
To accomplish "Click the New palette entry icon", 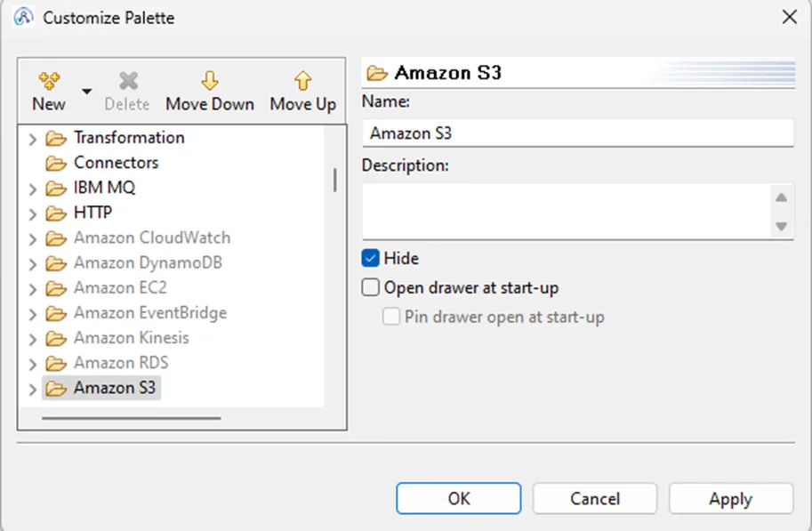I will click(x=49, y=81).
